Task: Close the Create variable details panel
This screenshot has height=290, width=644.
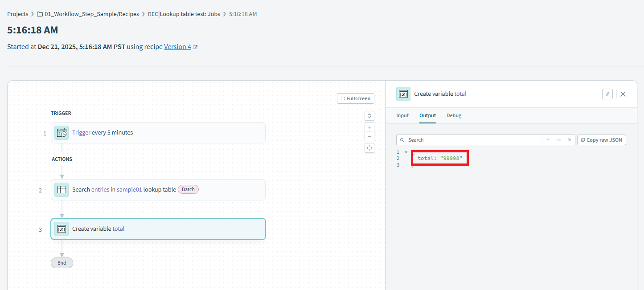Action: tap(623, 94)
